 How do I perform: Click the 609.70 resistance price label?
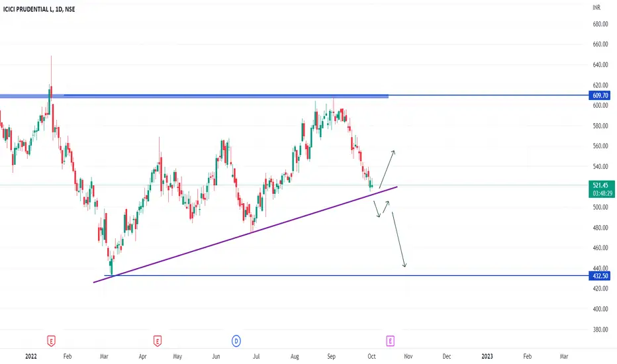(x=600, y=95)
